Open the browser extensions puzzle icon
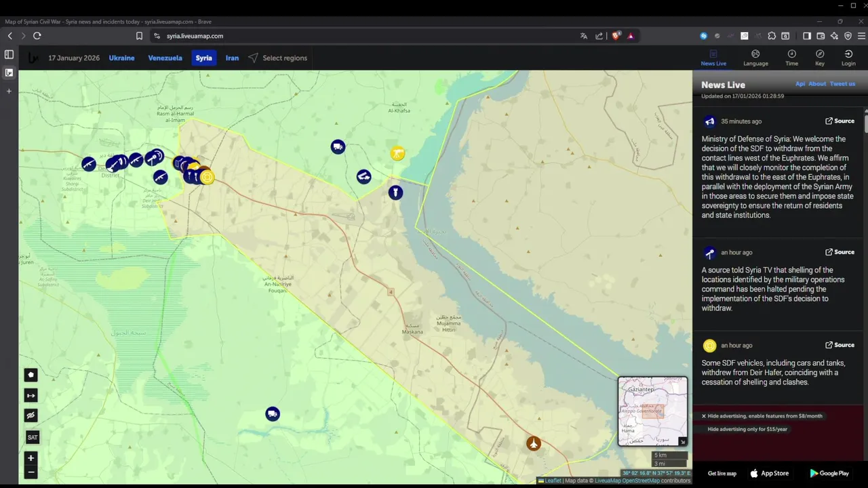This screenshot has width=868, height=488. click(x=772, y=36)
